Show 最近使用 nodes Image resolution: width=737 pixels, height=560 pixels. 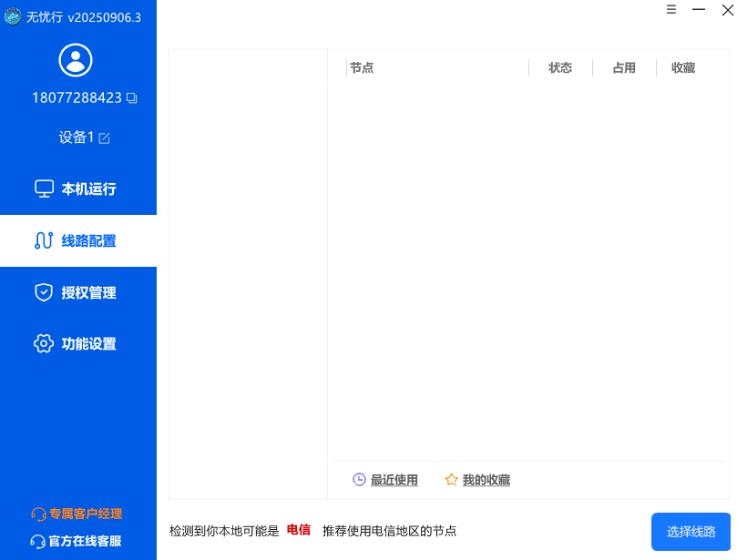(x=385, y=480)
